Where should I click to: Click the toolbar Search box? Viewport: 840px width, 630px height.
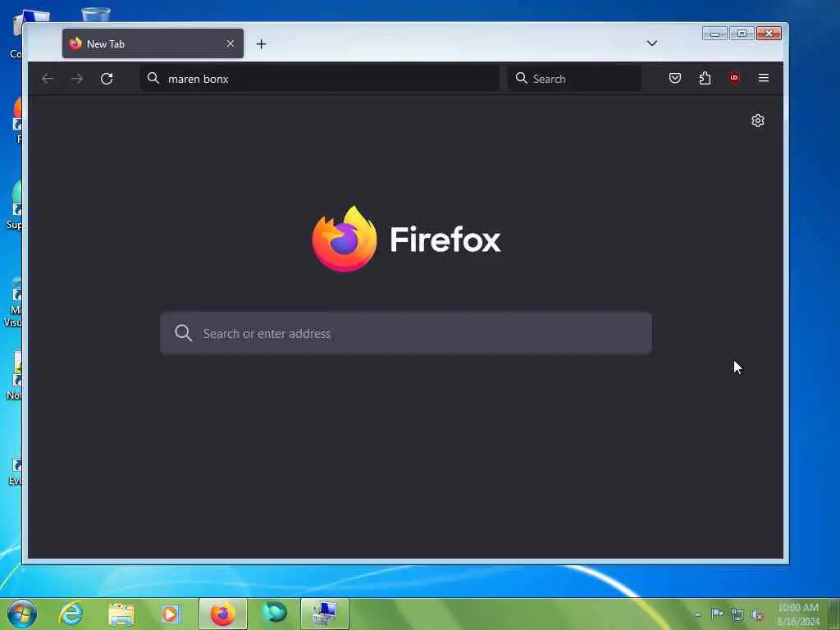574,79
